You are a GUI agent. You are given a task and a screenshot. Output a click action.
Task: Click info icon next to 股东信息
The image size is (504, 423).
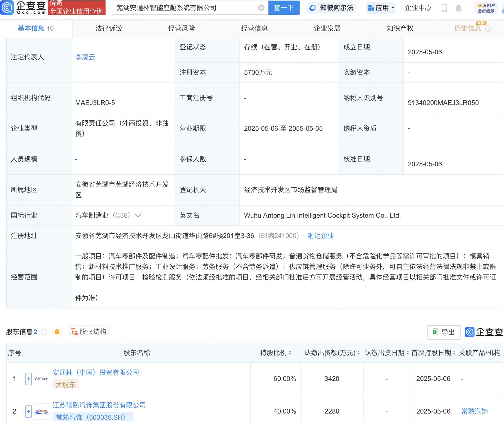44,332
